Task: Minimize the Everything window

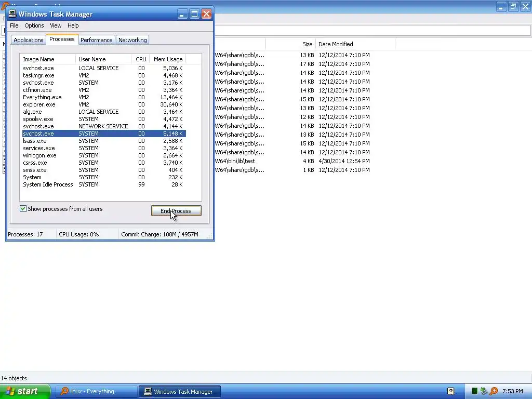Action: [x=501, y=6]
